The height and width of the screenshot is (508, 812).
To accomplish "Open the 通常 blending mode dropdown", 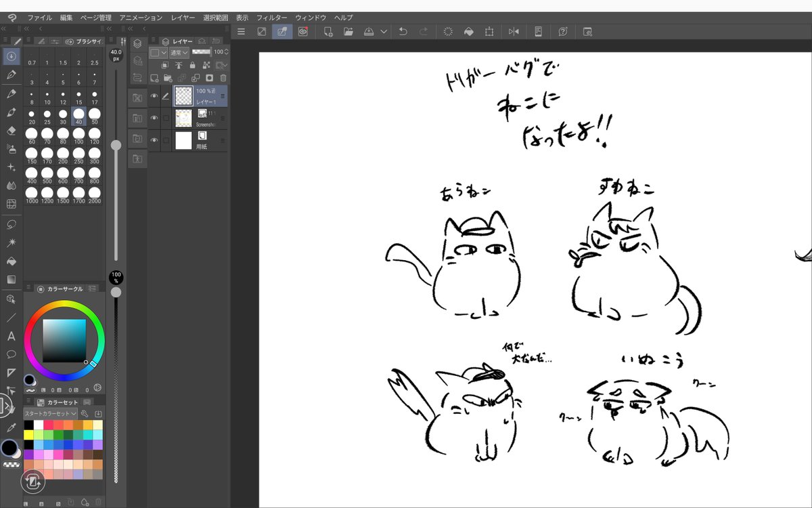I will click(x=179, y=52).
